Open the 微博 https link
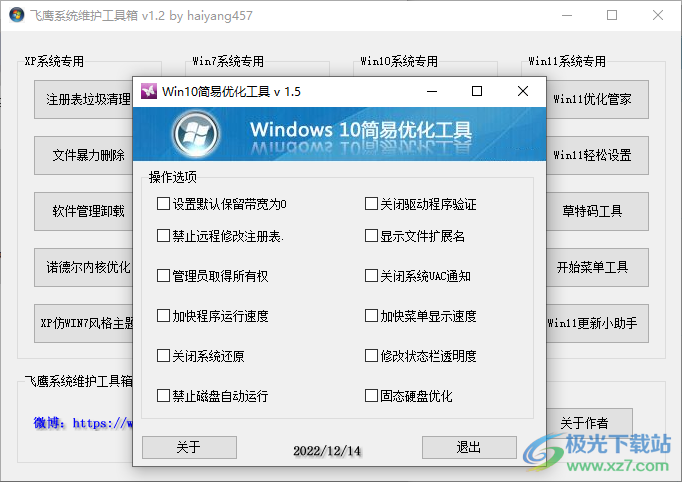This screenshot has height=482, width=682. [83, 423]
